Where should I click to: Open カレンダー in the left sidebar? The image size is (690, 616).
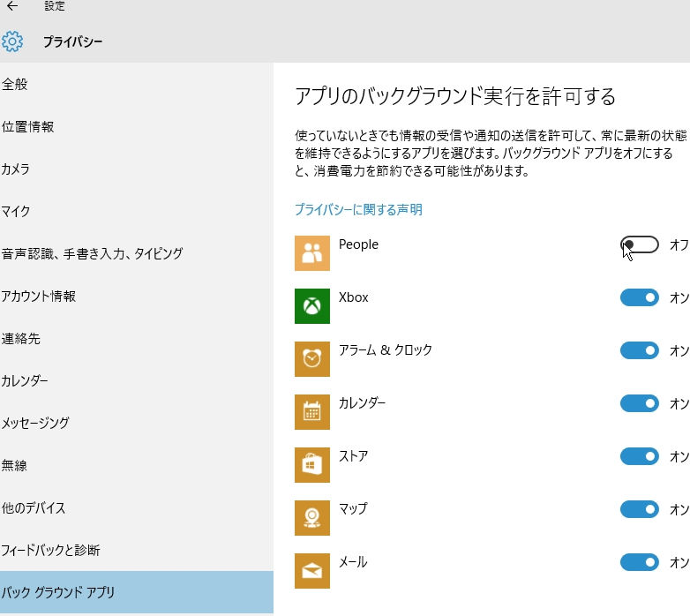point(137,380)
